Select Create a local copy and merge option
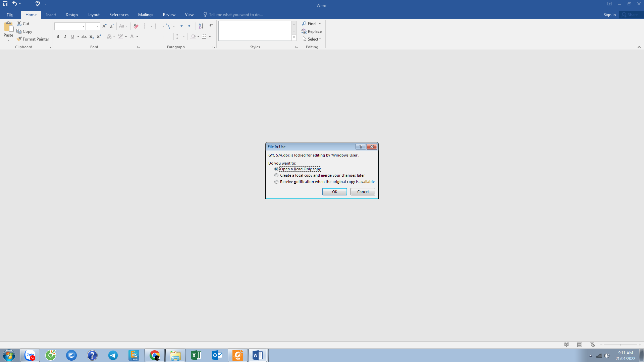Viewport: 644px width, 362px height. click(x=276, y=175)
